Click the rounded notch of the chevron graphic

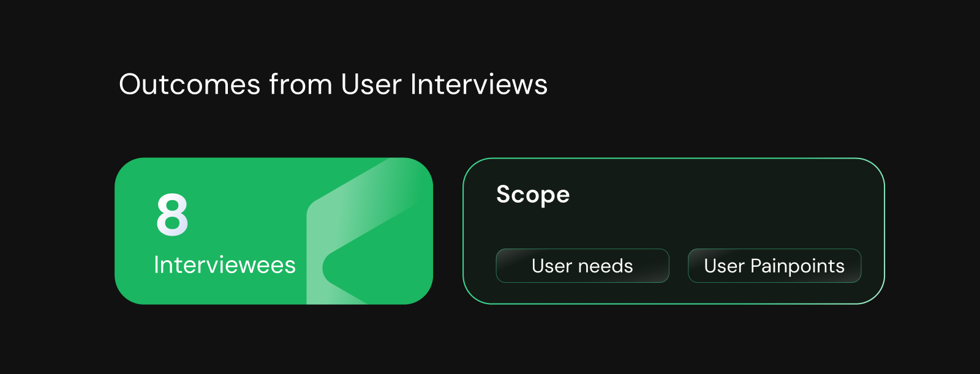(x=326, y=267)
